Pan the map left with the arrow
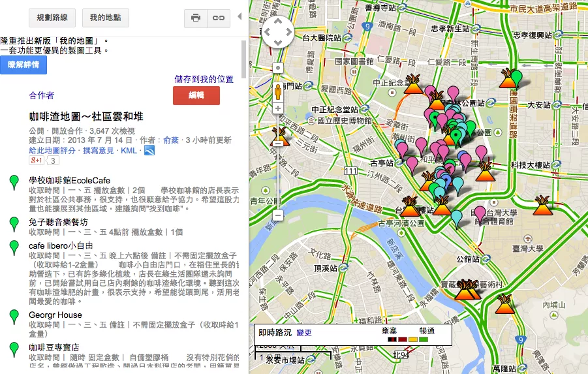This screenshot has height=374, width=588. click(268, 32)
